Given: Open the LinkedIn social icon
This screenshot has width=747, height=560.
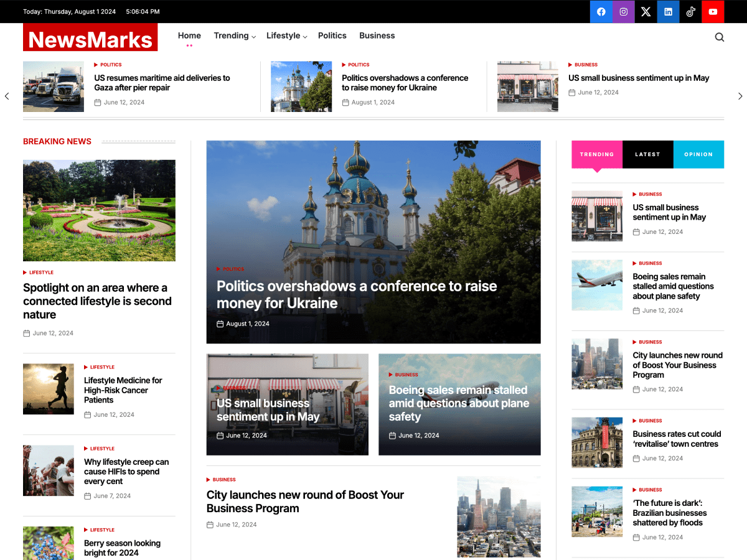Looking at the screenshot, I should point(668,11).
